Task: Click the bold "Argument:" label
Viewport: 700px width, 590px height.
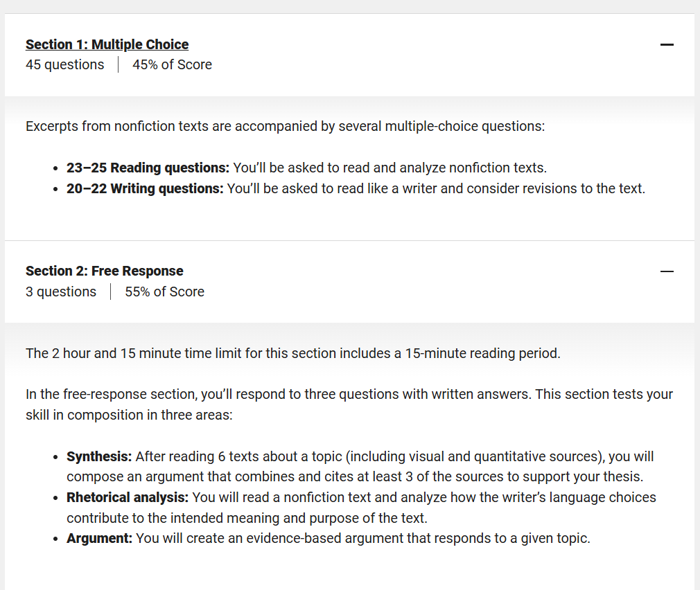Action: (x=99, y=538)
